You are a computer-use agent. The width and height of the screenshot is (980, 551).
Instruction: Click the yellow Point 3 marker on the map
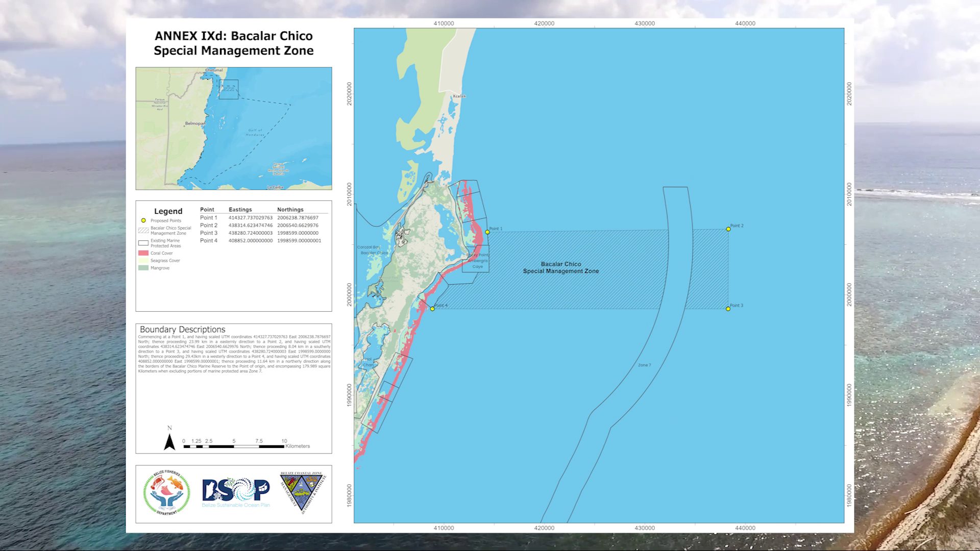coord(728,309)
